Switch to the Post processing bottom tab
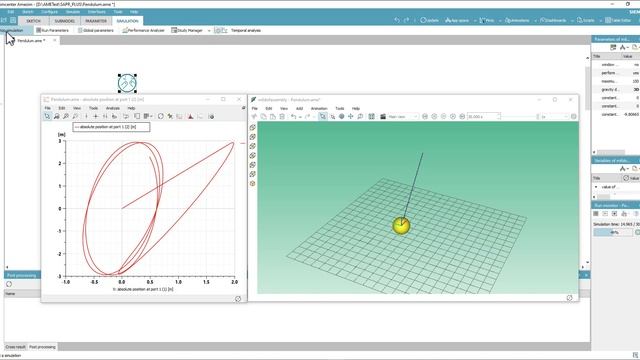 point(42,347)
